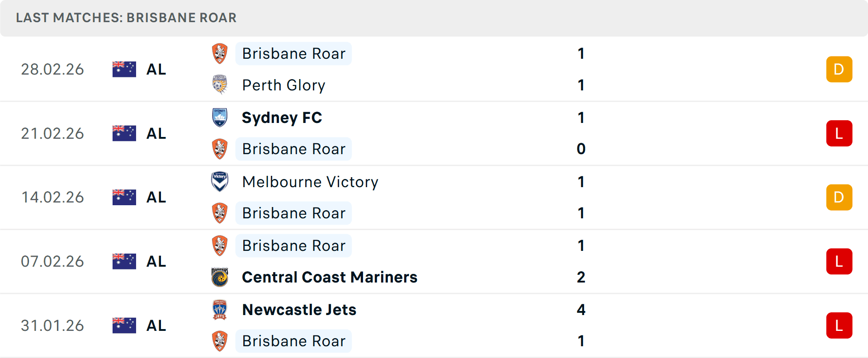Click the red L loss indicator for Newcastle Jets game
868x358 pixels.
coord(839,325)
